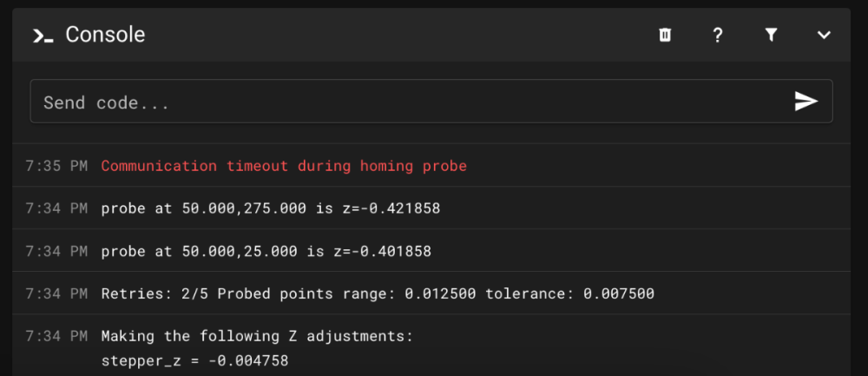This screenshot has width=868, height=376.
Task: Select the red Communication timeout error message
Action: (x=284, y=166)
